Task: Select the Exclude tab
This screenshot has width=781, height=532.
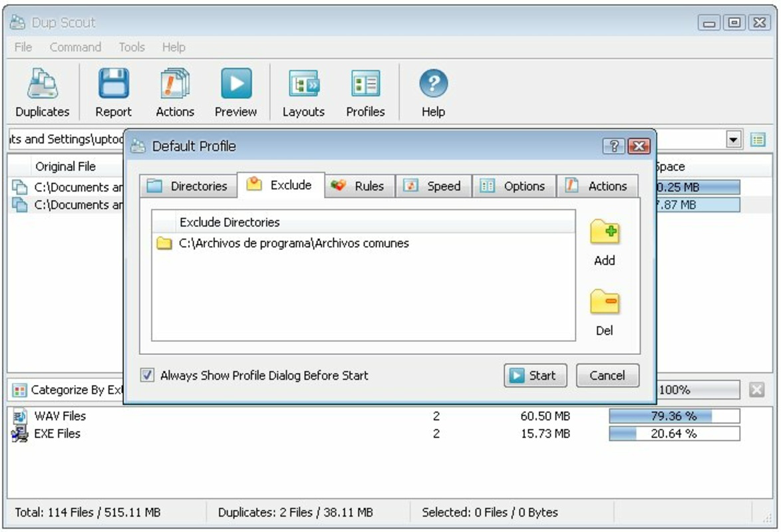Action: pos(281,185)
